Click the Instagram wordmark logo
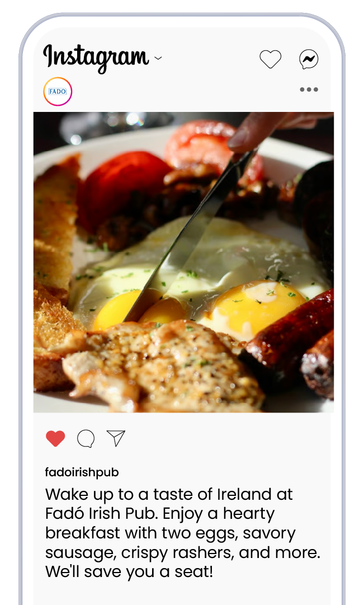The image size is (364, 605). pos(96,58)
